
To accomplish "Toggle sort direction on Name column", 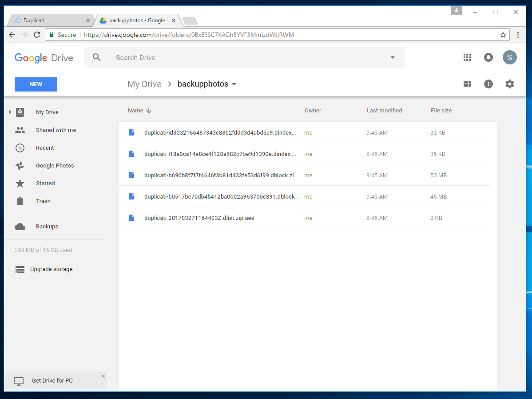I will click(149, 111).
